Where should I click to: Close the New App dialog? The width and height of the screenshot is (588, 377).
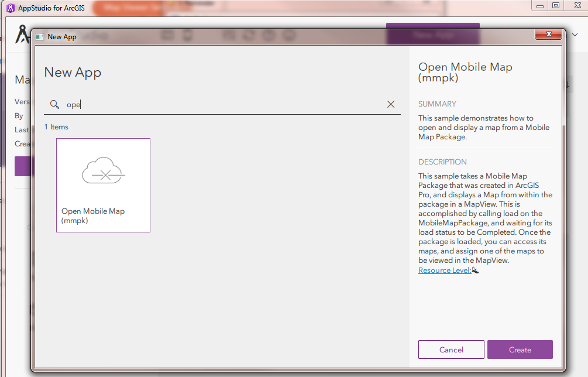pyautogui.click(x=549, y=34)
